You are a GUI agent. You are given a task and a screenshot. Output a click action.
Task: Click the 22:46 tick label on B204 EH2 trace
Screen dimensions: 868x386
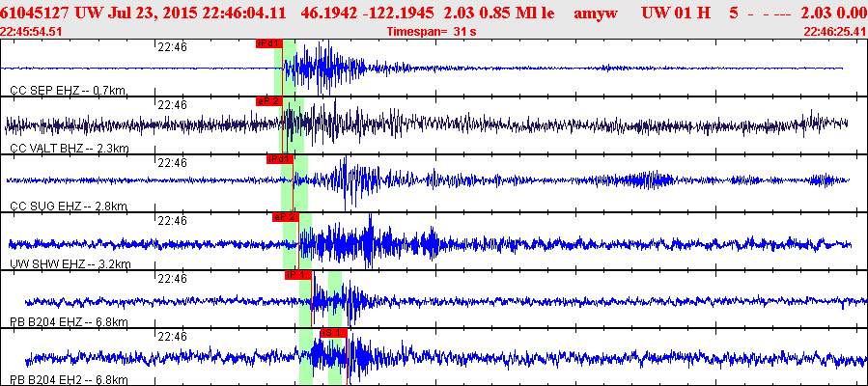click(x=172, y=337)
